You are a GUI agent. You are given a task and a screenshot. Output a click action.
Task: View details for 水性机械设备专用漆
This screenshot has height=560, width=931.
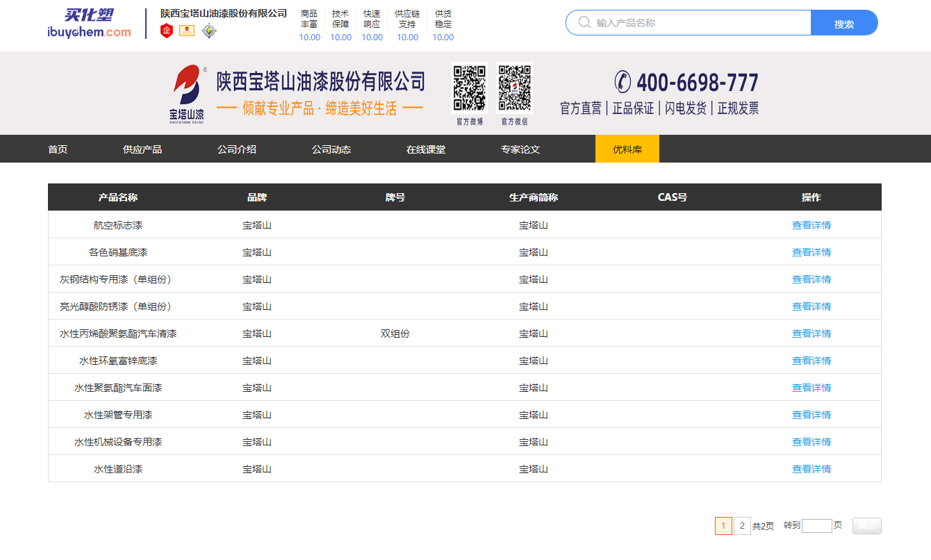pyautogui.click(x=811, y=442)
